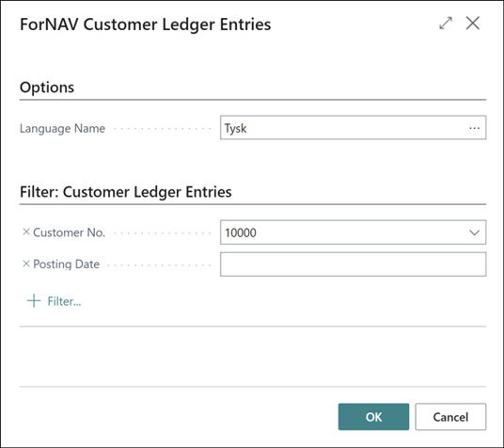Click the Customer No. field with 10000
This screenshot has width=504, height=448.
[x=353, y=232]
